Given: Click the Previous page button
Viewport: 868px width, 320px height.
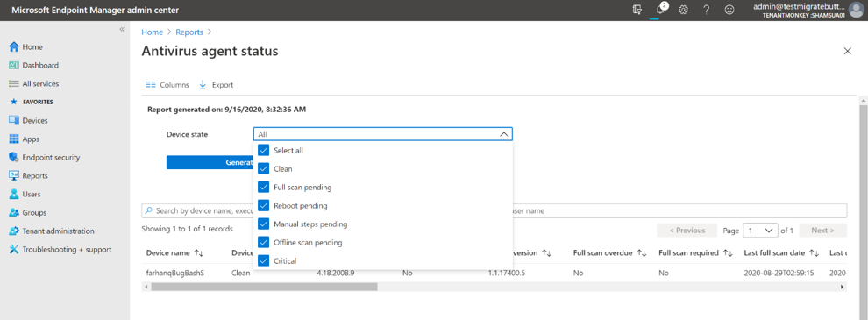Looking at the screenshot, I should coord(687,231).
